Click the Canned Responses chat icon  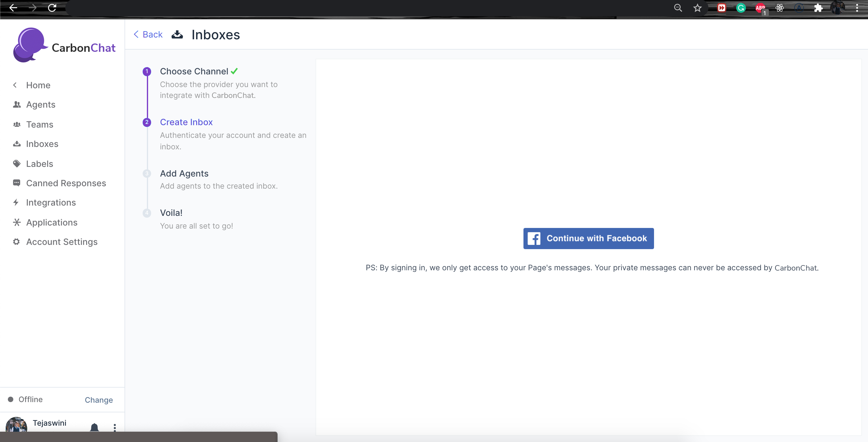[x=17, y=183]
